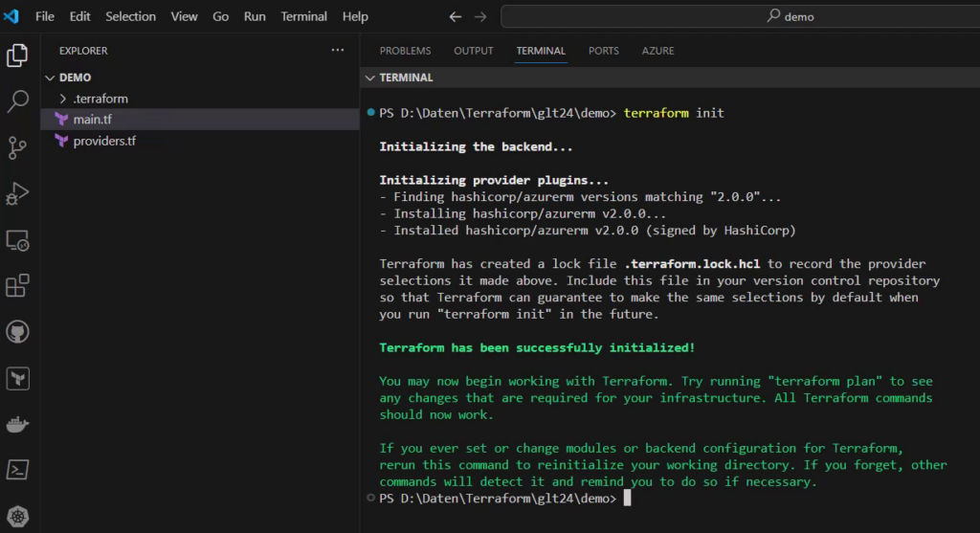Click the demo command center search box
Screen dimensions: 980x533
click(741, 16)
